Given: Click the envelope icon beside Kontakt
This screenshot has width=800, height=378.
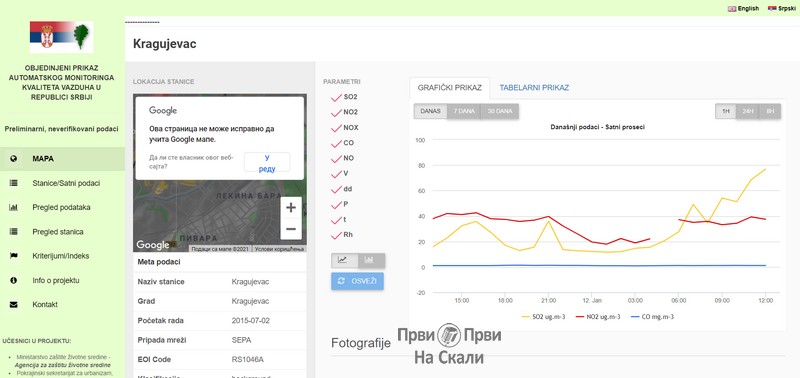Looking at the screenshot, I should 13,305.
